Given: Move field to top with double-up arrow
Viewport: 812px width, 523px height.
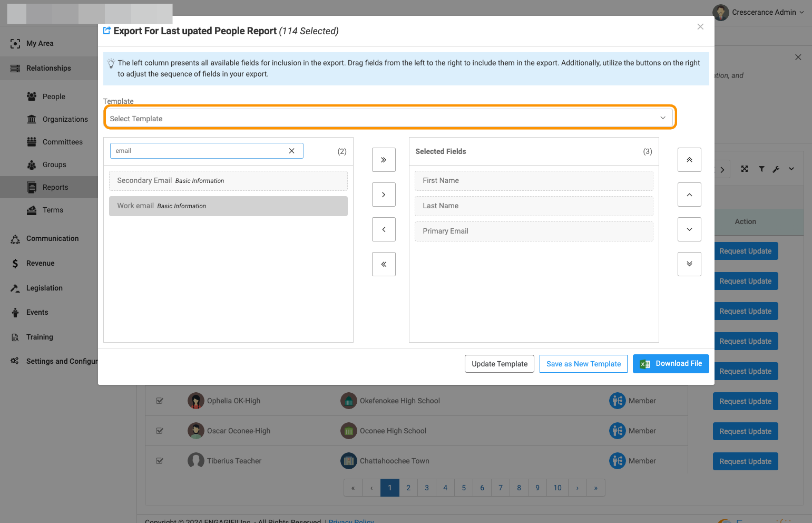Looking at the screenshot, I should 689,160.
